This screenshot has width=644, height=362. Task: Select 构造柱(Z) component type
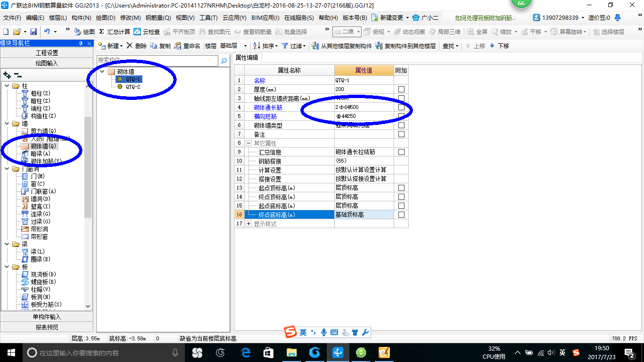point(43,116)
